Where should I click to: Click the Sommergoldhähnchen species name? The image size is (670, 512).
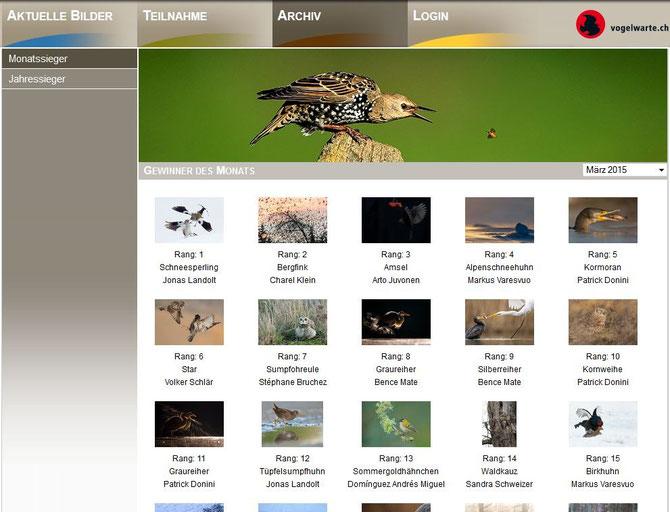tap(396, 471)
